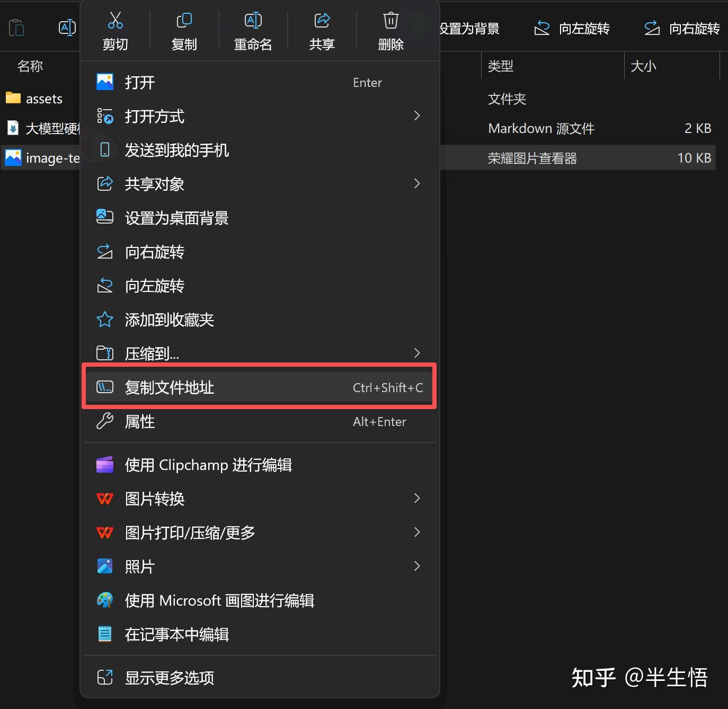Click the Photos app icon beside 照片
The height and width of the screenshot is (709, 728).
(105, 566)
